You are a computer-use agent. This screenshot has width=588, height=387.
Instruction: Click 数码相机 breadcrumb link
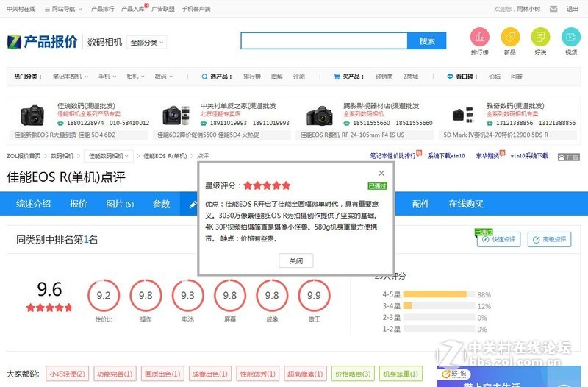coord(62,156)
